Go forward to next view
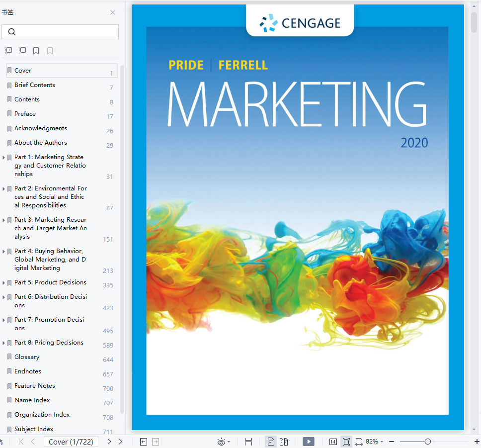Viewport: 481px width, 448px height. (156, 442)
